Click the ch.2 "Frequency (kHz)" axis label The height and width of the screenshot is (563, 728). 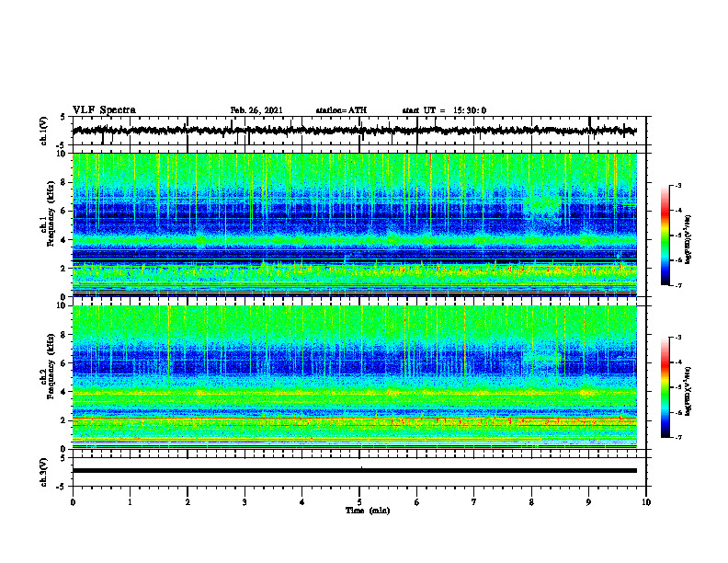coord(51,367)
